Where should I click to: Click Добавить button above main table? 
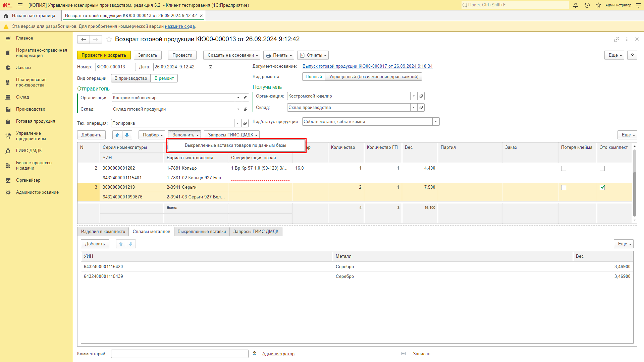click(91, 135)
